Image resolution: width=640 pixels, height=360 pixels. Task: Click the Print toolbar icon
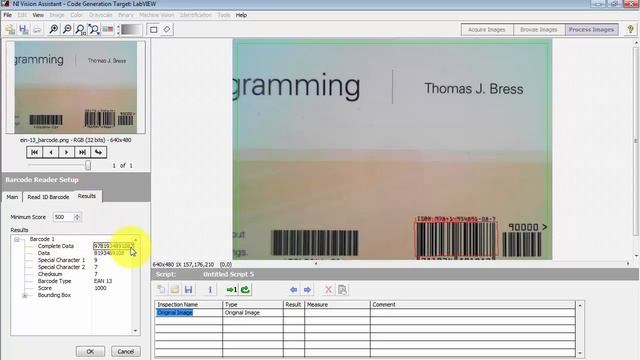click(37, 29)
